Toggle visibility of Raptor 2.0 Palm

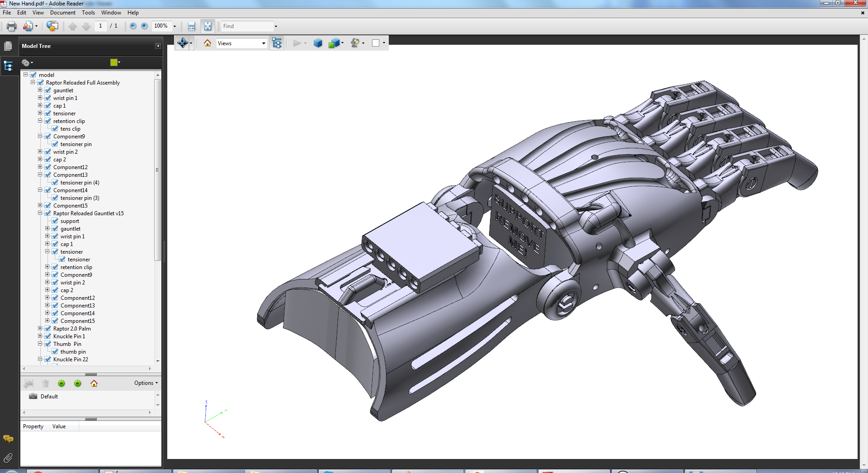click(48, 329)
